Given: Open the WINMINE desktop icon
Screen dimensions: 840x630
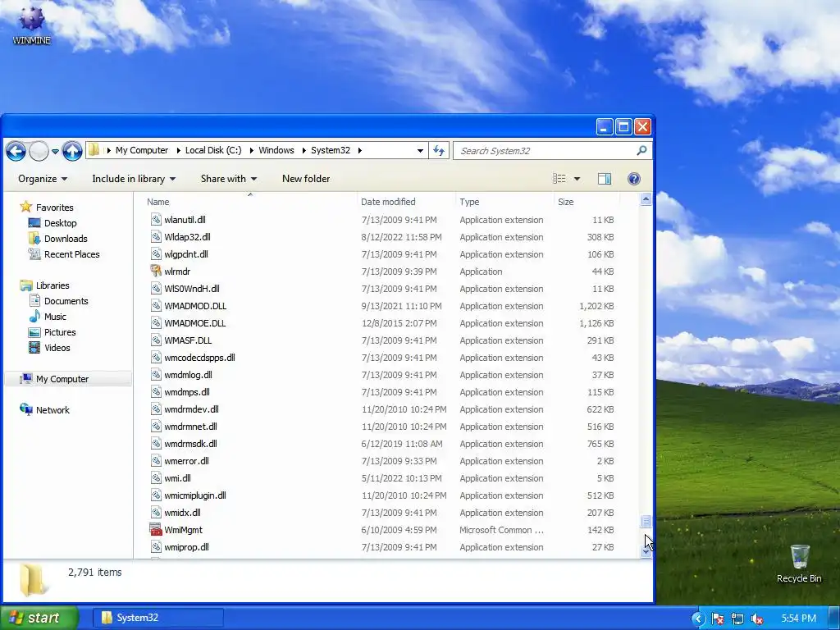Looking at the screenshot, I should (32, 24).
